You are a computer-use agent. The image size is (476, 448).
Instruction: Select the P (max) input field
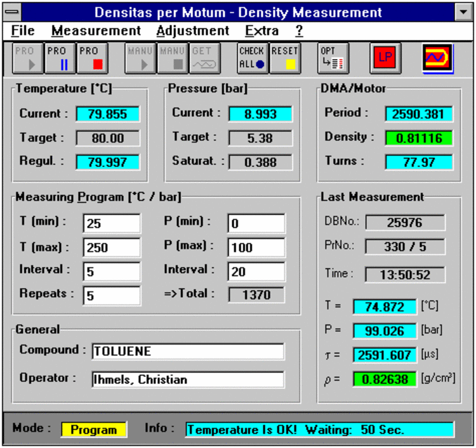(x=256, y=247)
